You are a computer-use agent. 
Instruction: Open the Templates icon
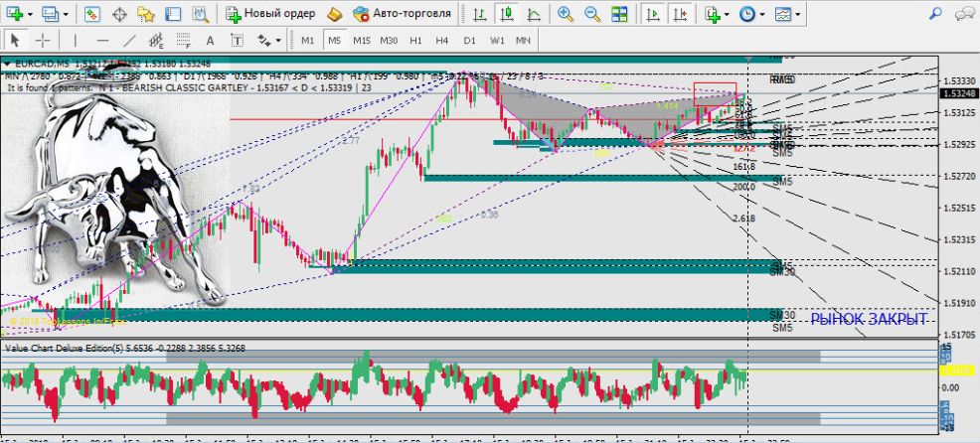pyautogui.click(x=782, y=13)
